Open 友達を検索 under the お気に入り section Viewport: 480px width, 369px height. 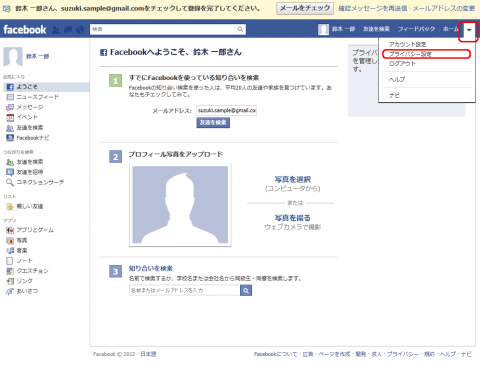(30, 128)
